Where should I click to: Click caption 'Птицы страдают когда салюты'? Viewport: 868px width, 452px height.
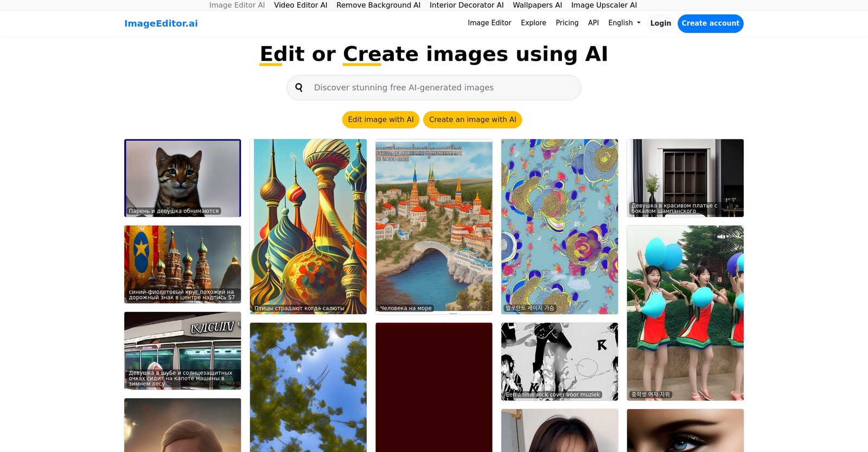tap(299, 308)
